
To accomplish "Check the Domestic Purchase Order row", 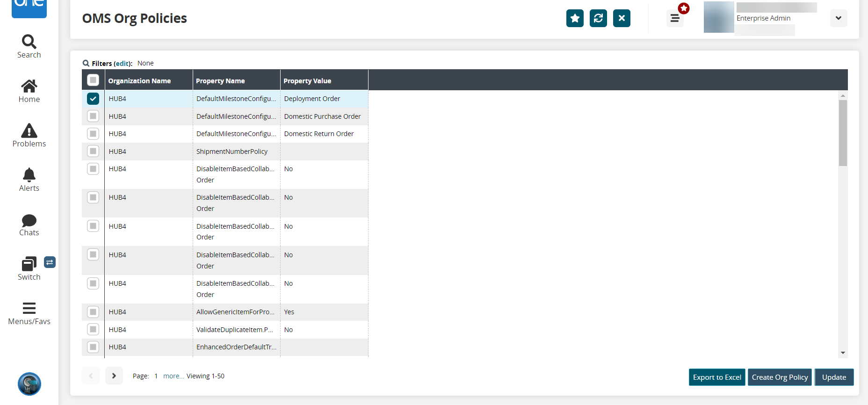I will point(93,116).
